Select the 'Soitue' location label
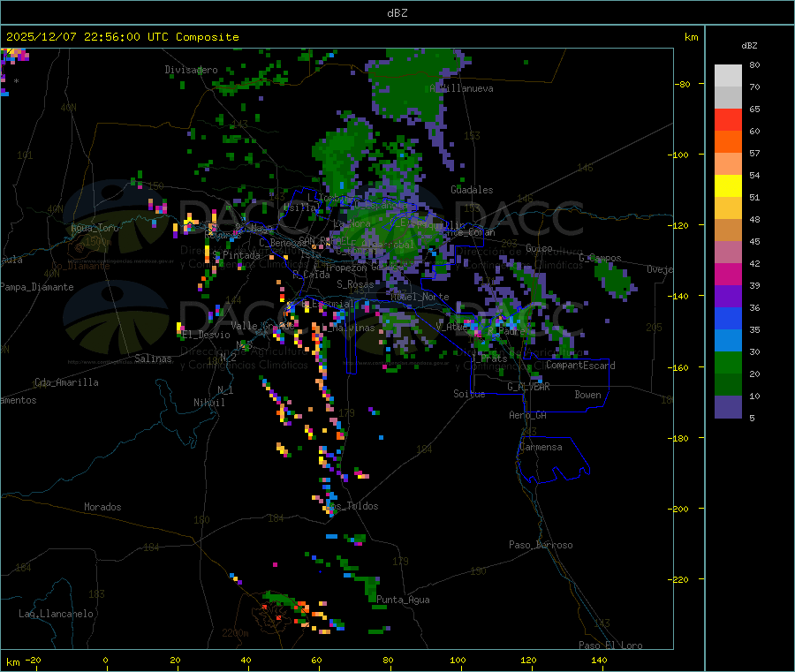The width and height of the screenshot is (795, 672). click(x=469, y=394)
